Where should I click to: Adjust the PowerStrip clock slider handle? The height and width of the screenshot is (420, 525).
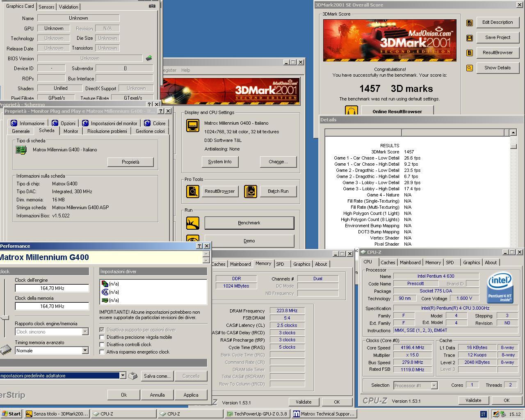(5, 318)
